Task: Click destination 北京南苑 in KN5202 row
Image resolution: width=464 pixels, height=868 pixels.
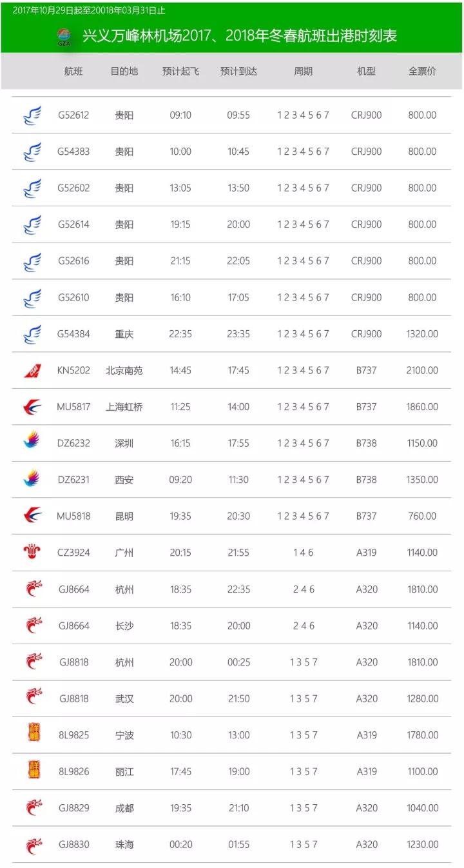Action: 124,371
